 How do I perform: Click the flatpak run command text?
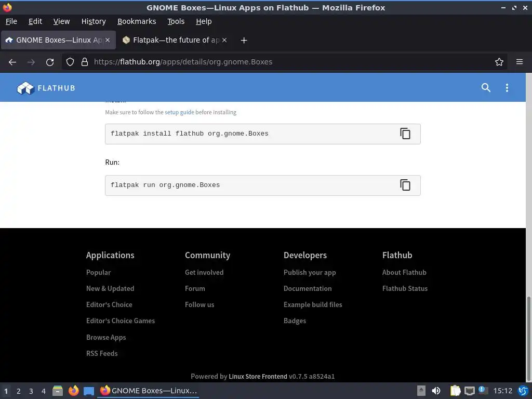(x=165, y=185)
